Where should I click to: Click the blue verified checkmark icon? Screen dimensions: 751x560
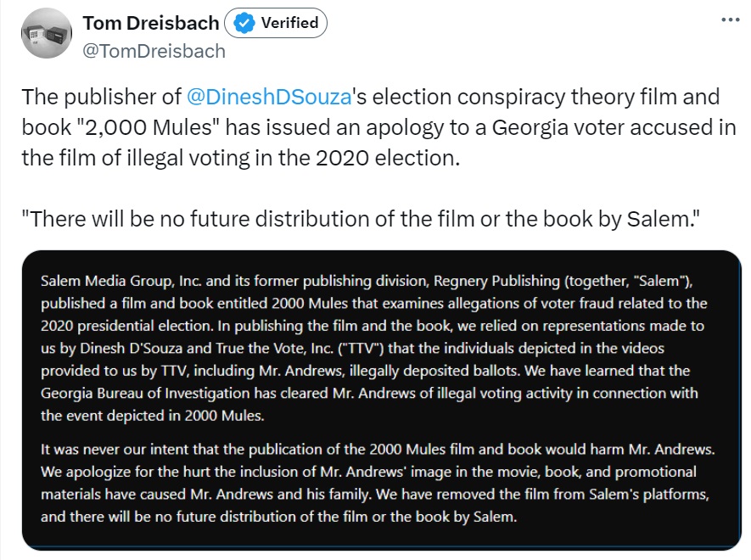click(244, 23)
